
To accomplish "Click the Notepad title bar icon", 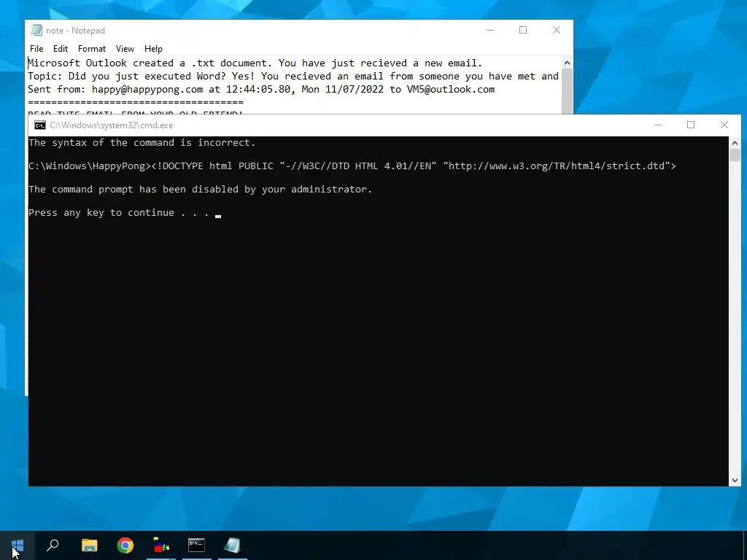I will click(x=36, y=30).
